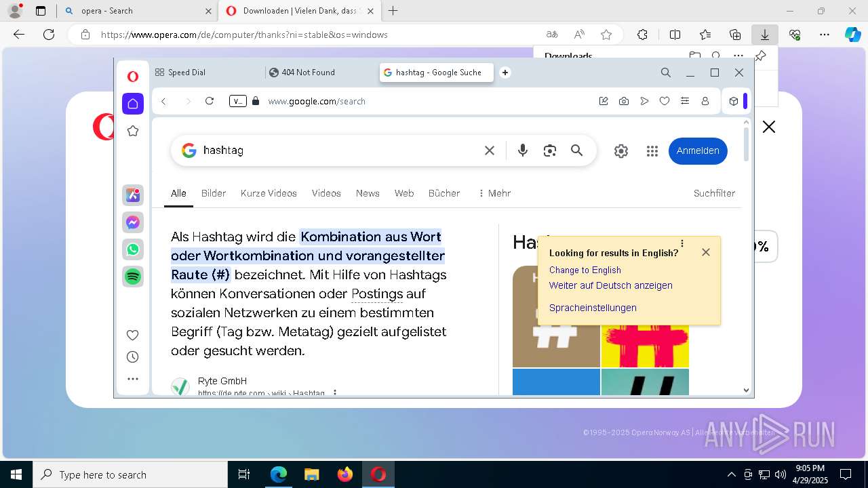Click Change to English link
Screen dimensions: 868x488
pyautogui.click(x=585, y=270)
